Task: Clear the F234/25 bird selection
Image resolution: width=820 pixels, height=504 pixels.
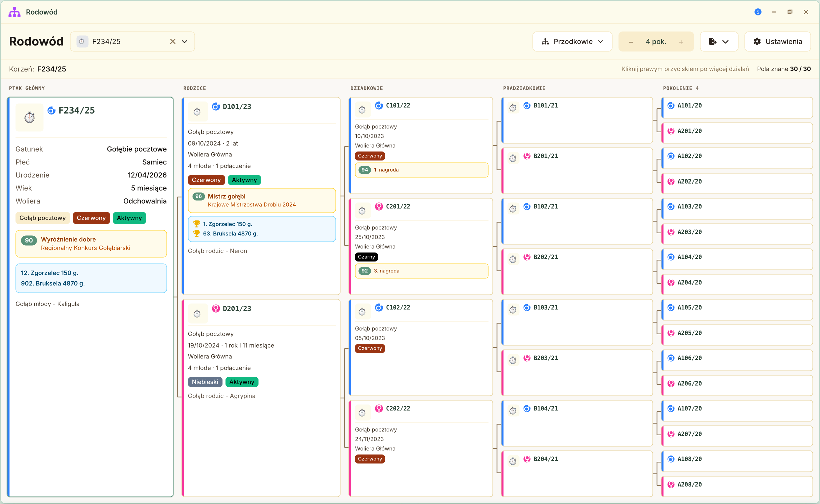Action: pos(173,41)
